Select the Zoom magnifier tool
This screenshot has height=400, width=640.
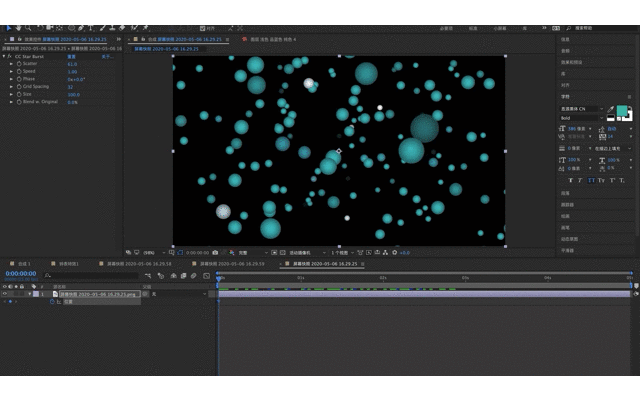(x=28, y=28)
